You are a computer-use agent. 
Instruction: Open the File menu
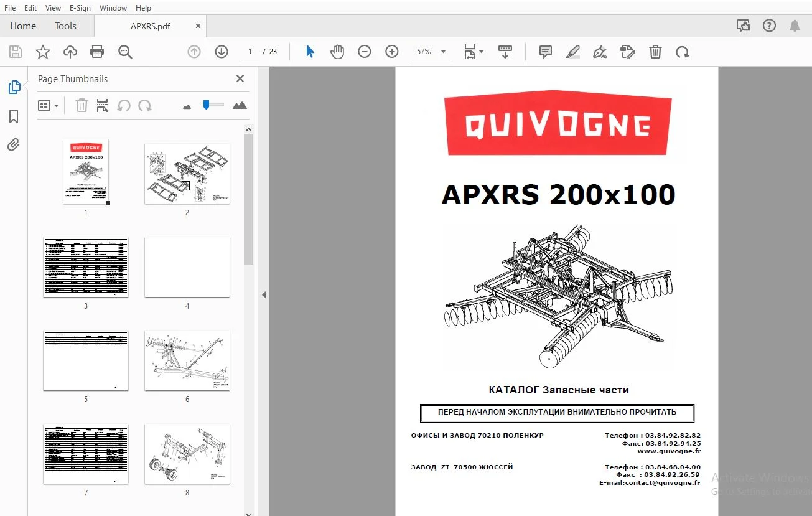10,8
